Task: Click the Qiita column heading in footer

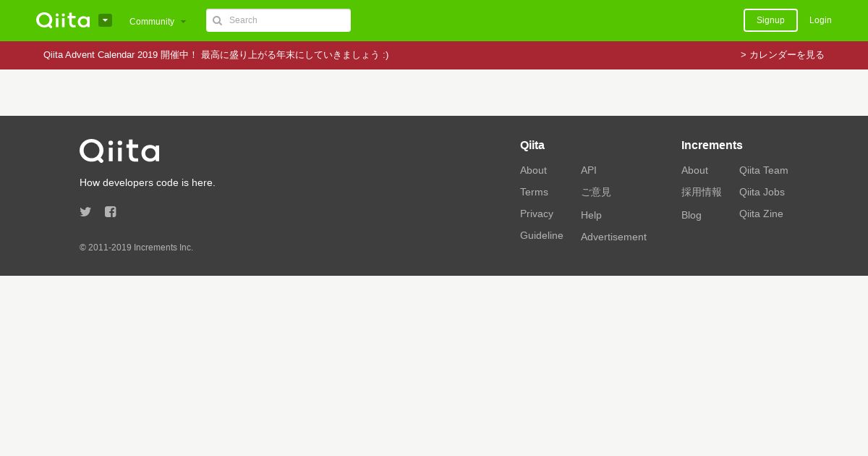Action: point(532,145)
